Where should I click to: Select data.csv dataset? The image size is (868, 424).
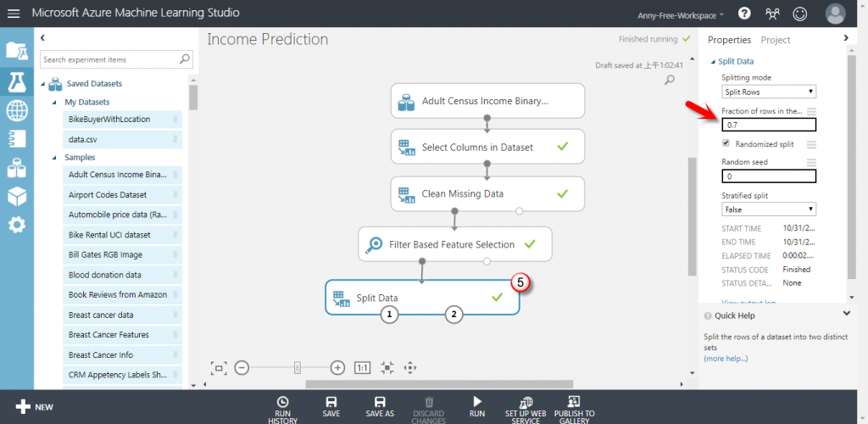click(x=122, y=139)
